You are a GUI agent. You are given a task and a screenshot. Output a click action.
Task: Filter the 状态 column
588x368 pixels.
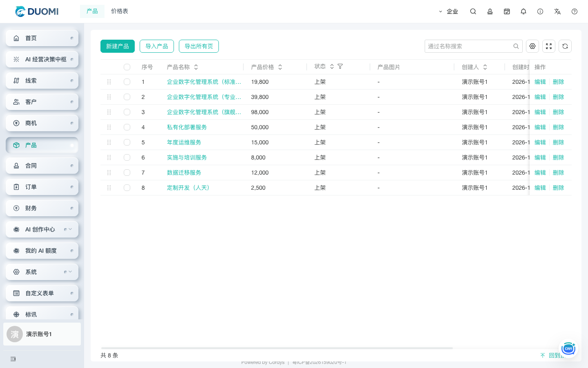click(x=340, y=66)
